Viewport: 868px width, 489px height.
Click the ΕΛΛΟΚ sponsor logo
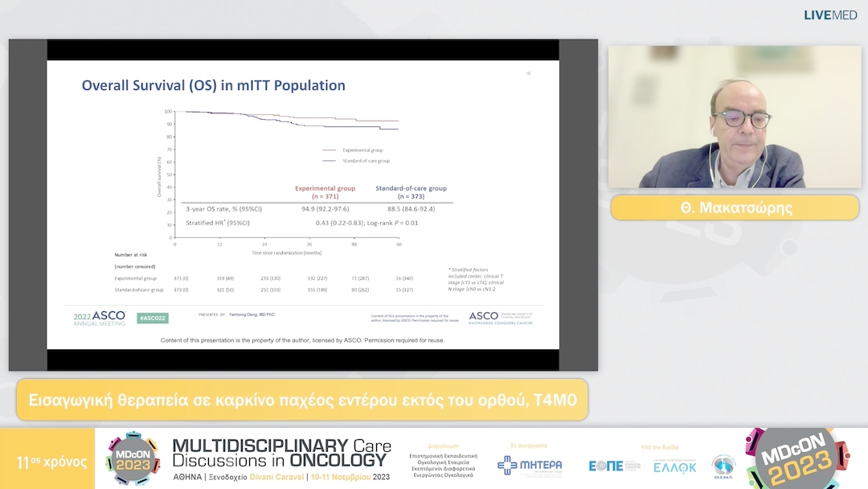pyautogui.click(x=674, y=466)
